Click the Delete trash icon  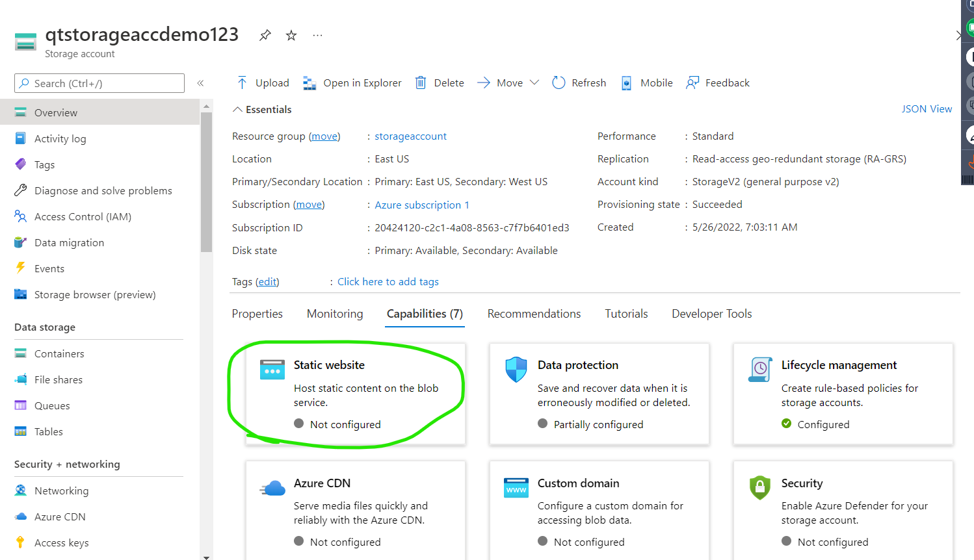click(421, 83)
